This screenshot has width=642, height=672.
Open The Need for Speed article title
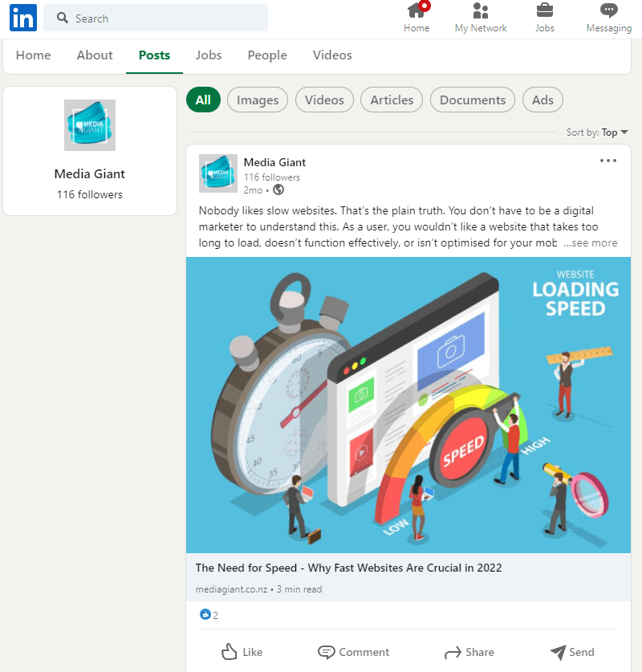348,568
